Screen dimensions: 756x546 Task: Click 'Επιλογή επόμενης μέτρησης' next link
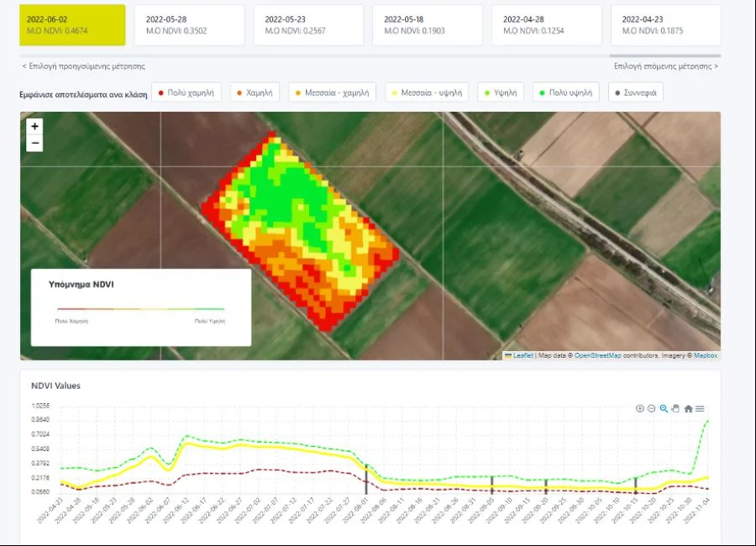[665, 66]
